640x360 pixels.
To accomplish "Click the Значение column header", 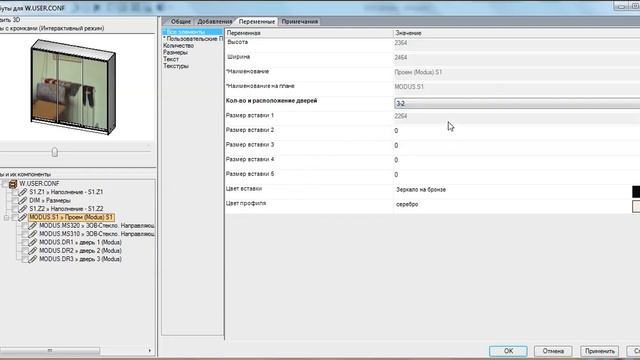I will pyautogui.click(x=517, y=33).
